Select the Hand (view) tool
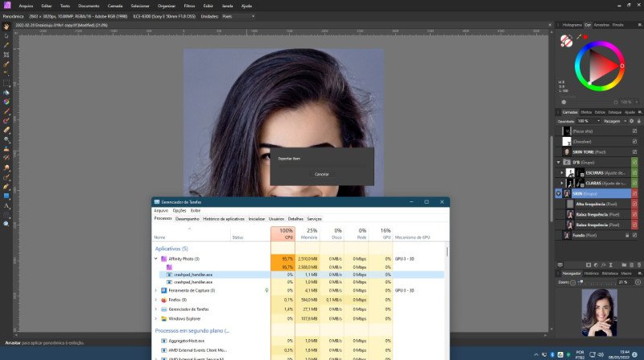This screenshot has width=644, height=360. point(6,26)
